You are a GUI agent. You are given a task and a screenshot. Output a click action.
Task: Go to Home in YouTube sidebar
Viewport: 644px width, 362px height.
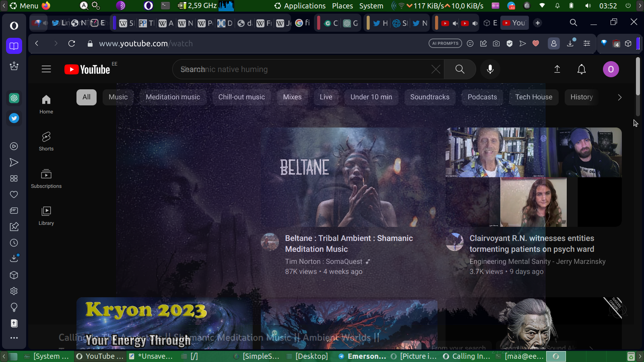(46, 104)
